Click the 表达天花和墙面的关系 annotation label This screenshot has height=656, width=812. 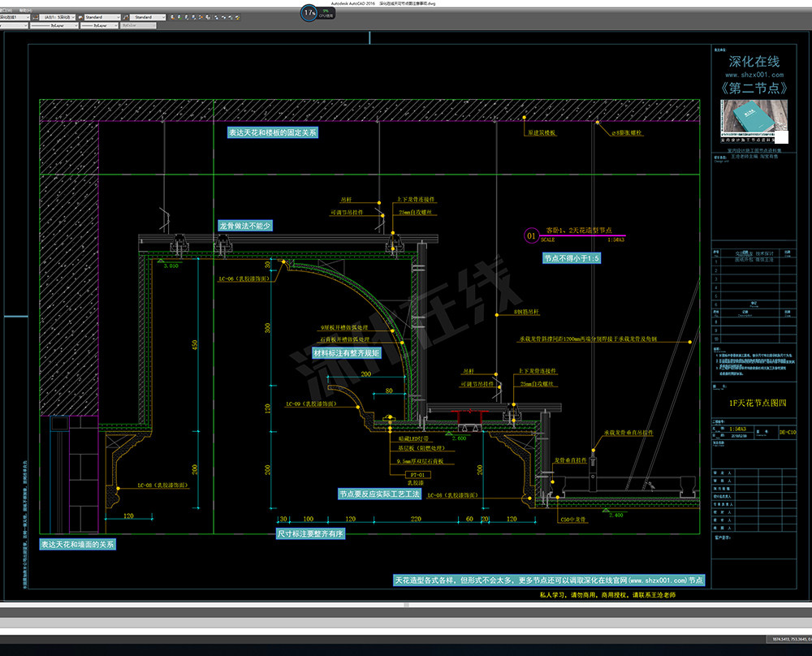coord(78,545)
